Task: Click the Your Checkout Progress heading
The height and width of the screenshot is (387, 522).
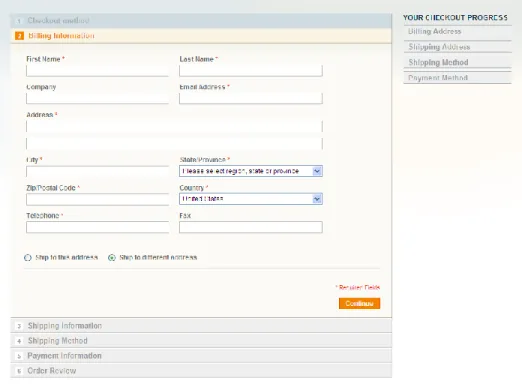Action: click(x=455, y=18)
